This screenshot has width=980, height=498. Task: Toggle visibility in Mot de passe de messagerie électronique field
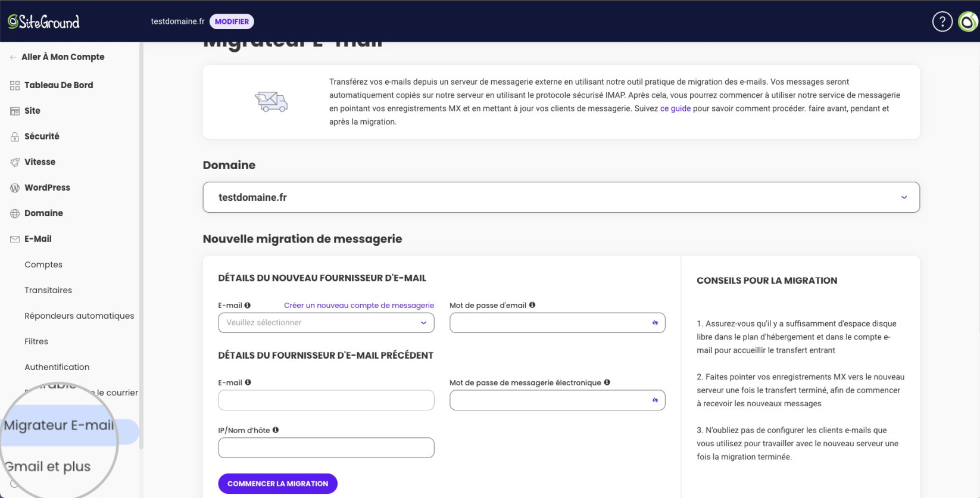(x=655, y=400)
